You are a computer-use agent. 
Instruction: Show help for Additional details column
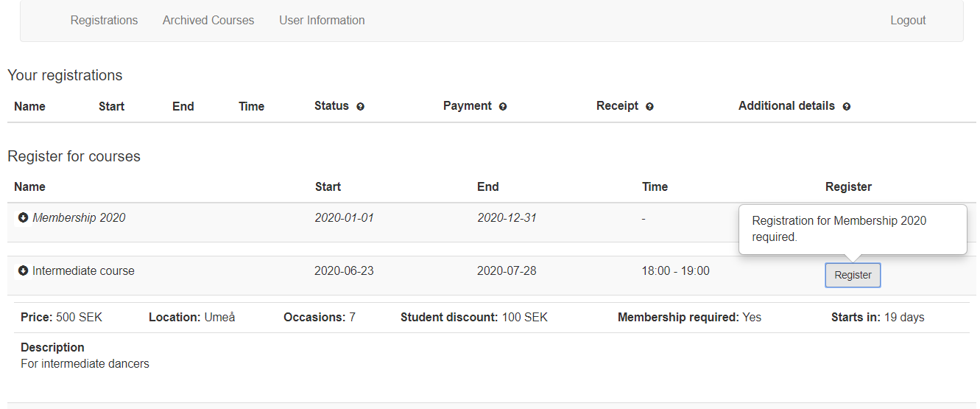pyautogui.click(x=846, y=107)
